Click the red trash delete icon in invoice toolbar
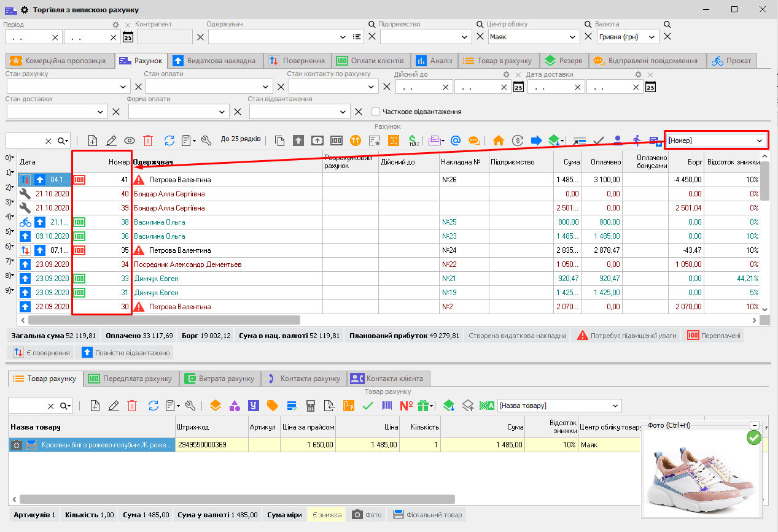Screen dimensions: 778x532 click(x=148, y=141)
